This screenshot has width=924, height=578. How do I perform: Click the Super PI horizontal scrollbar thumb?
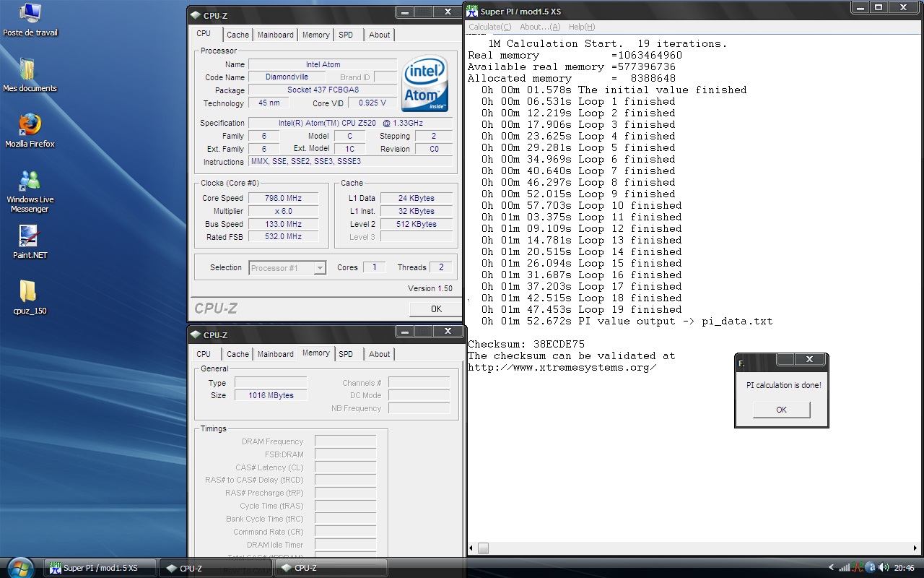pos(483,548)
